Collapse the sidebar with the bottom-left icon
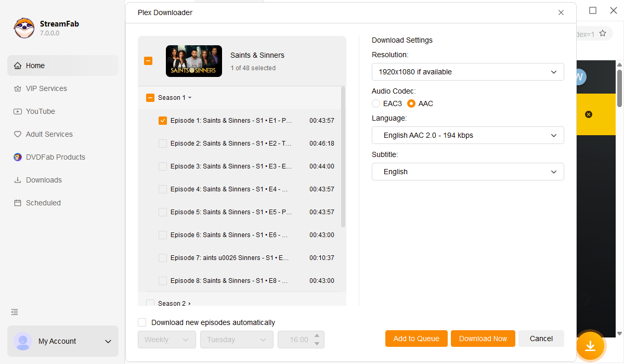624x364 pixels. (14, 312)
